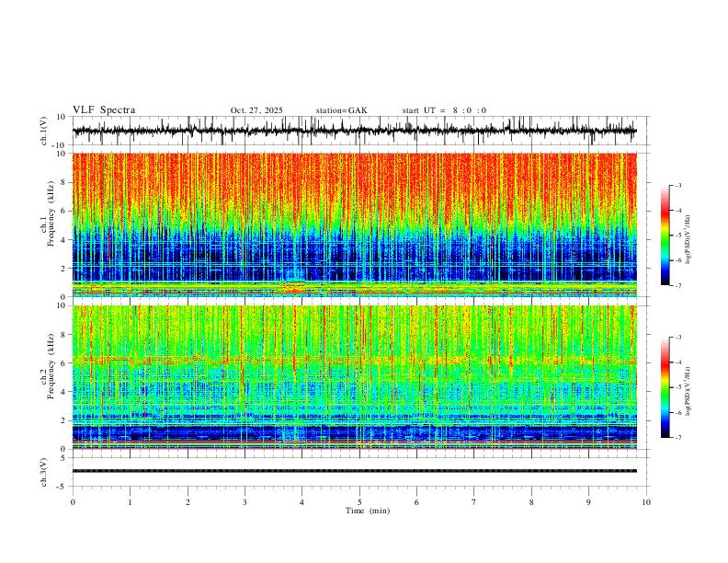Click the ch.2 "Frequency (kHz)" axis label
This screenshot has height=563, width=728.
point(51,366)
